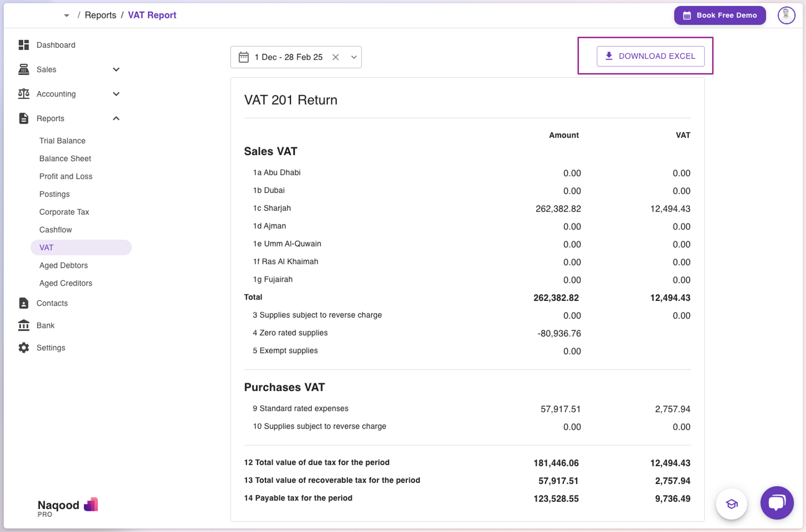The image size is (806, 532).
Task: Click the Bank building icon
Action: [x=24, y=325]
